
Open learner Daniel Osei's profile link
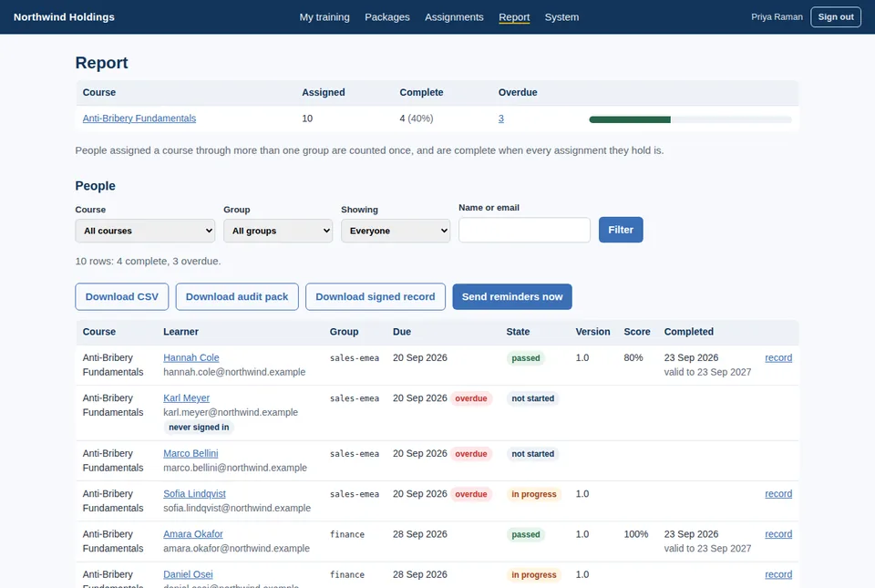[x=188, y=574]
